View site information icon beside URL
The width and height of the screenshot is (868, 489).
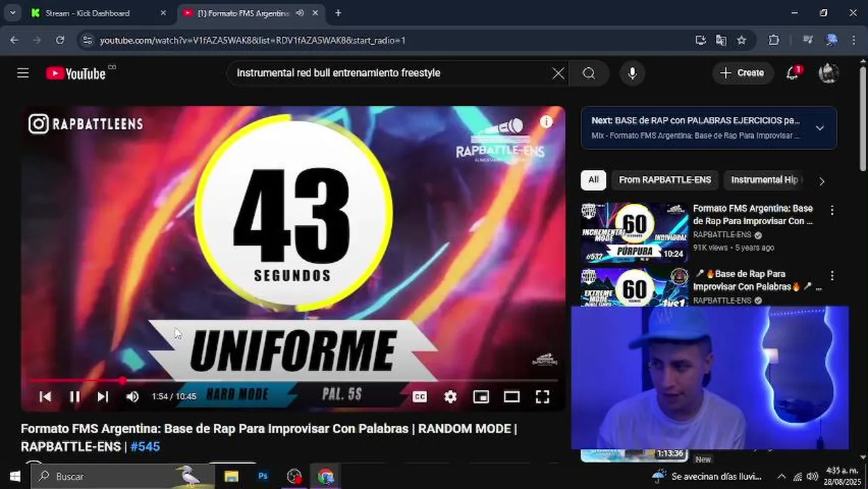coord(86,40)
